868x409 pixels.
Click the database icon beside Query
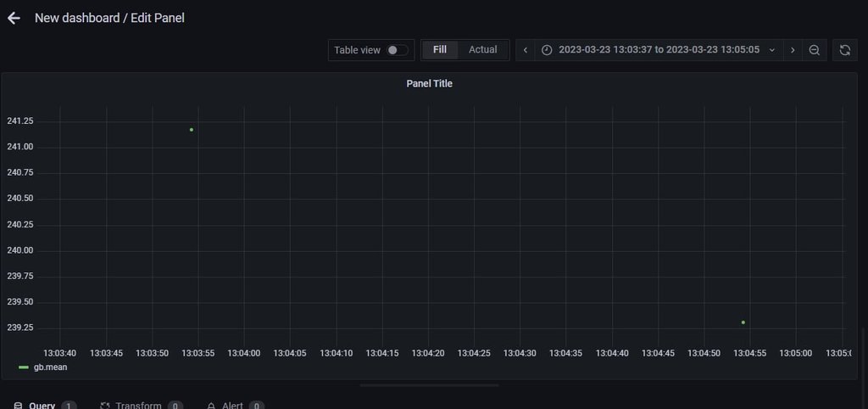18,406
